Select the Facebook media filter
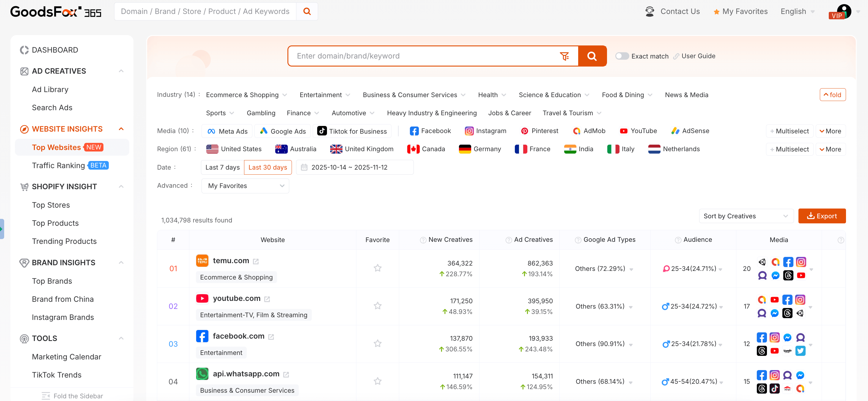This screenshot has width=868, height=401. tap(430, 131)
